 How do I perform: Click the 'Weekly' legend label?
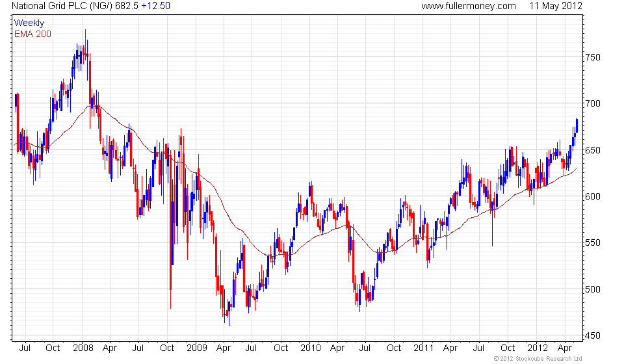coord(29,23)
